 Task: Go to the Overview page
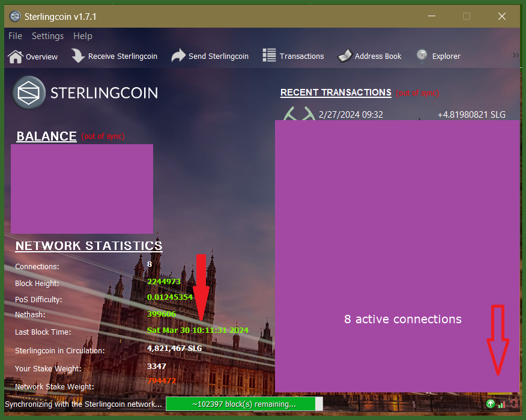(33, 56)
